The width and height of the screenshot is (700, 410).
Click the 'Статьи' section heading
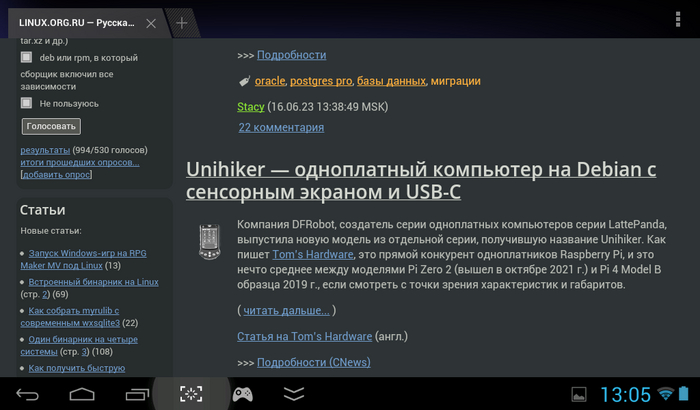42,210
